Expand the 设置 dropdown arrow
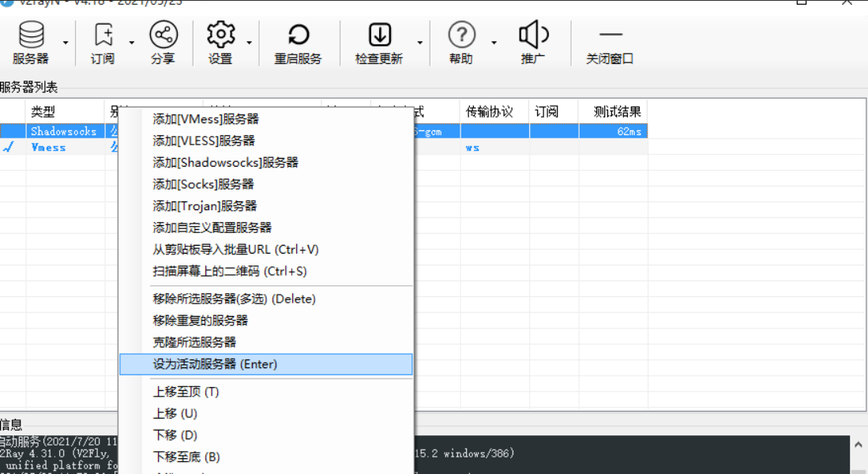The height and width of the screenshot is (474, 868). pos(249,43)
